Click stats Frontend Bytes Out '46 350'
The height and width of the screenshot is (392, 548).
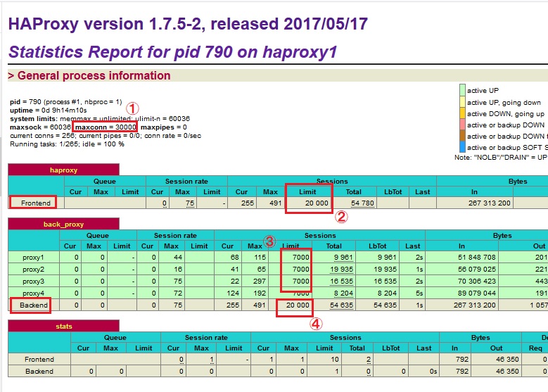pos(507,359)
